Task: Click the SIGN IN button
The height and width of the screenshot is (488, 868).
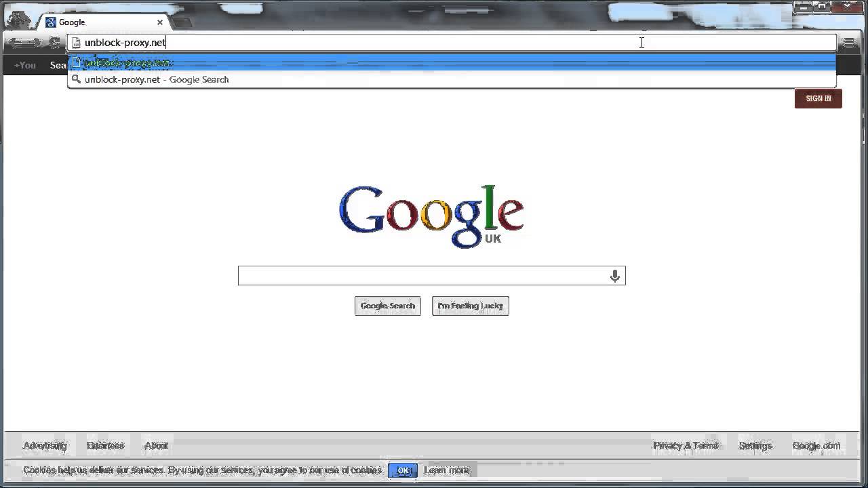Action: click(818, 98)
